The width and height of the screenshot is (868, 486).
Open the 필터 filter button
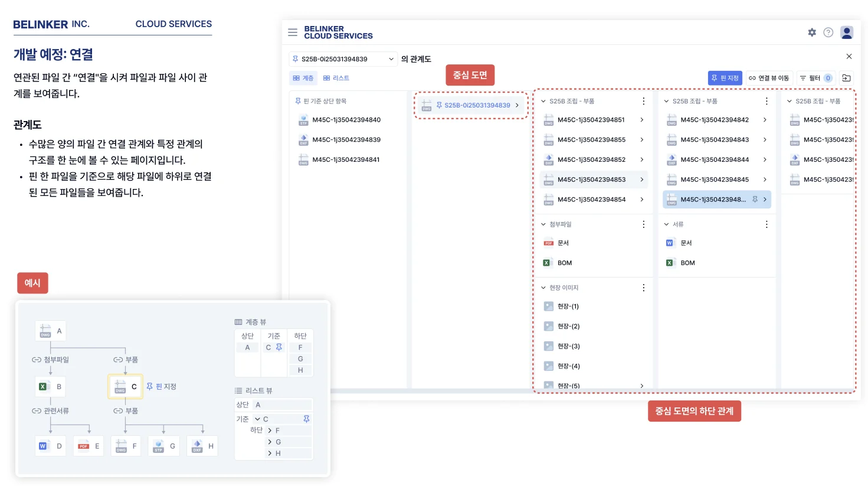[815, 78]
